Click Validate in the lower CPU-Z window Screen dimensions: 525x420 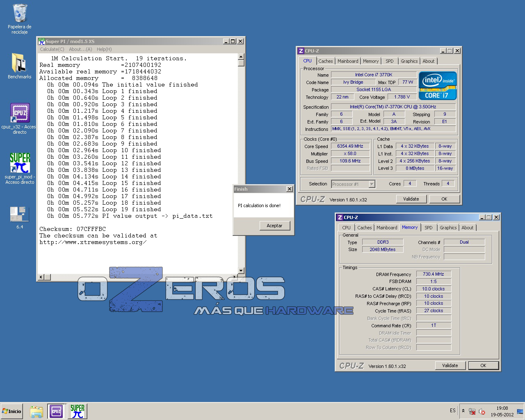tap(450, 365)
